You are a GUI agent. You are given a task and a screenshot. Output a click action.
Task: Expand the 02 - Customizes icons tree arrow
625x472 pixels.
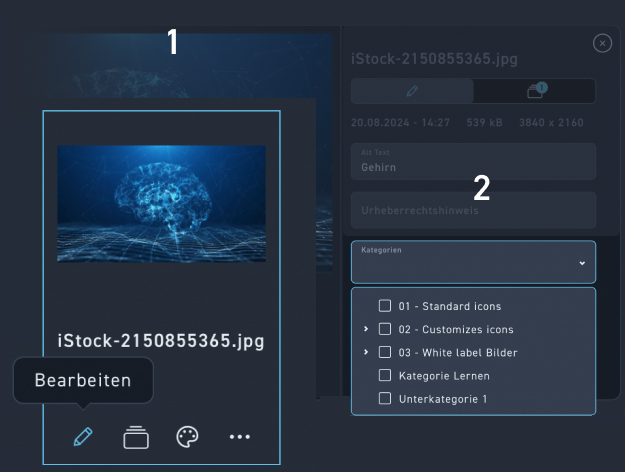[366, 329]
